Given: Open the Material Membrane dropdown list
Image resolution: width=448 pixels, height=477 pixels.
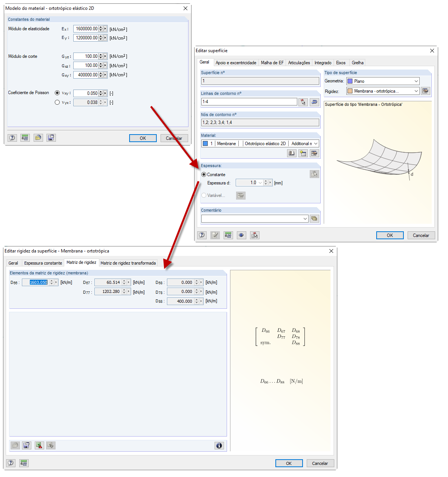Looking at the screenshot, I should 316,144.
